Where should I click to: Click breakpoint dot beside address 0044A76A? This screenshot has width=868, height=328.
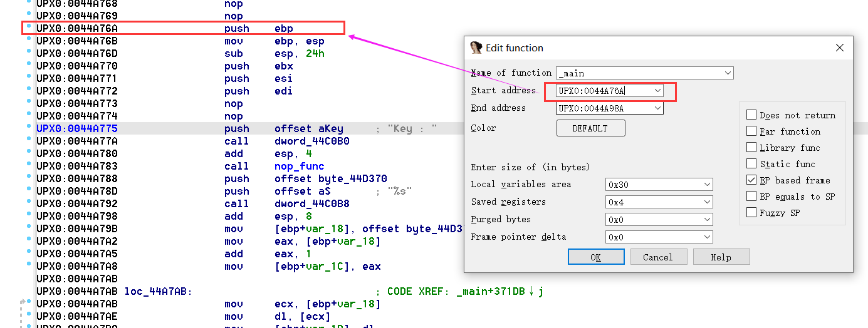click(29, 28)
